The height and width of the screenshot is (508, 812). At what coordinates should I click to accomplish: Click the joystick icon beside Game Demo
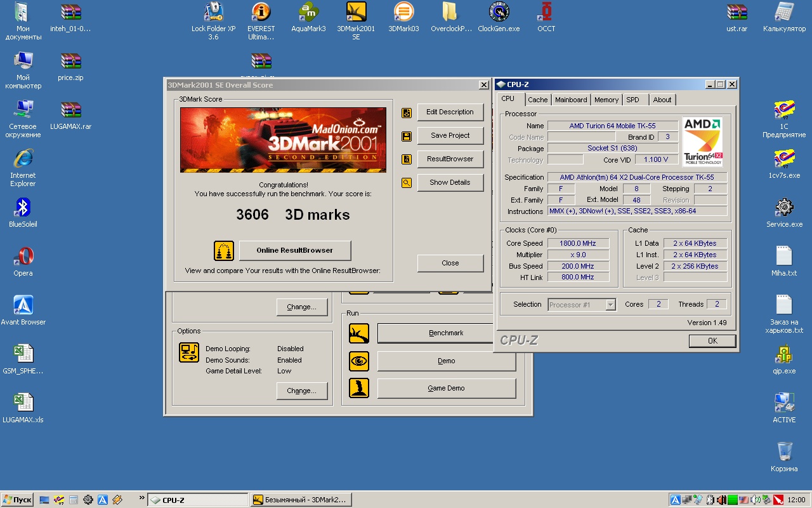(359, 388)
